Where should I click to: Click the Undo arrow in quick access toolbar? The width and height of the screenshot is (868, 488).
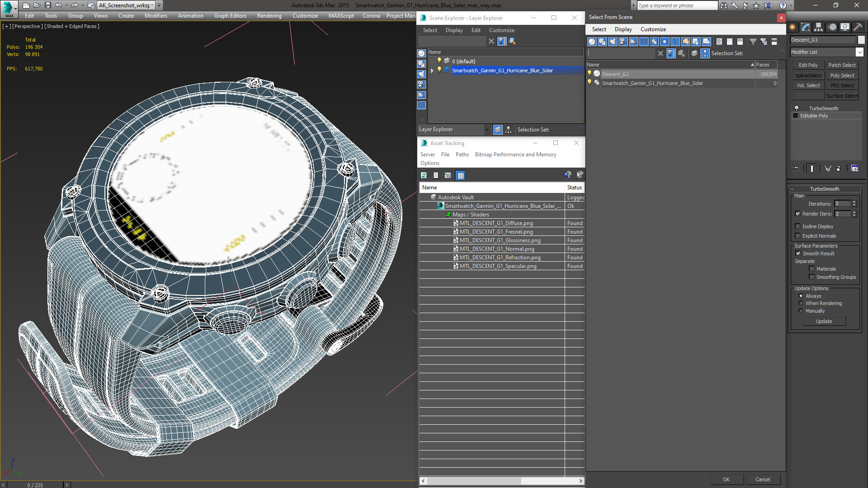(59, 5)
